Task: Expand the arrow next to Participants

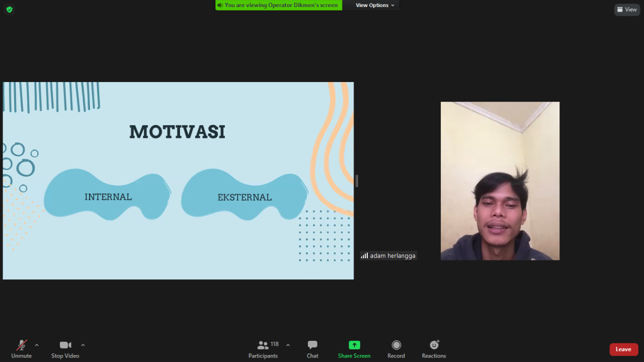Action: [x=288, y=345]
